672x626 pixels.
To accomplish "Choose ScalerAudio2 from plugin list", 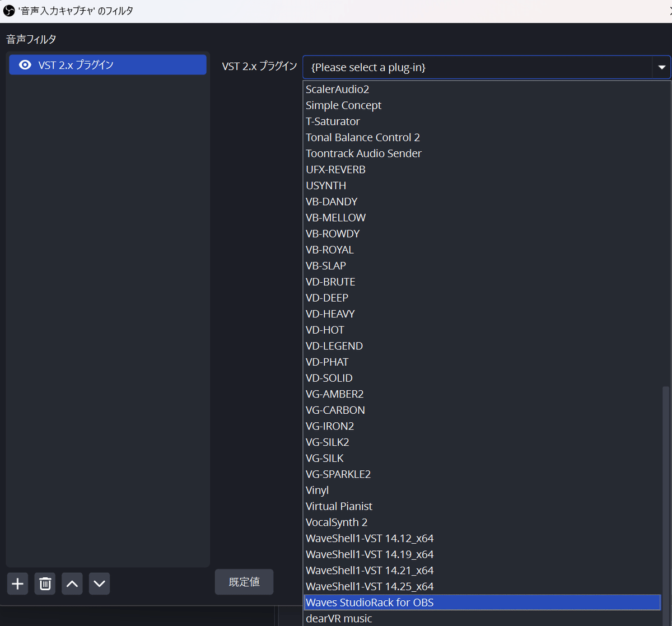I will (x=482, y=89).
